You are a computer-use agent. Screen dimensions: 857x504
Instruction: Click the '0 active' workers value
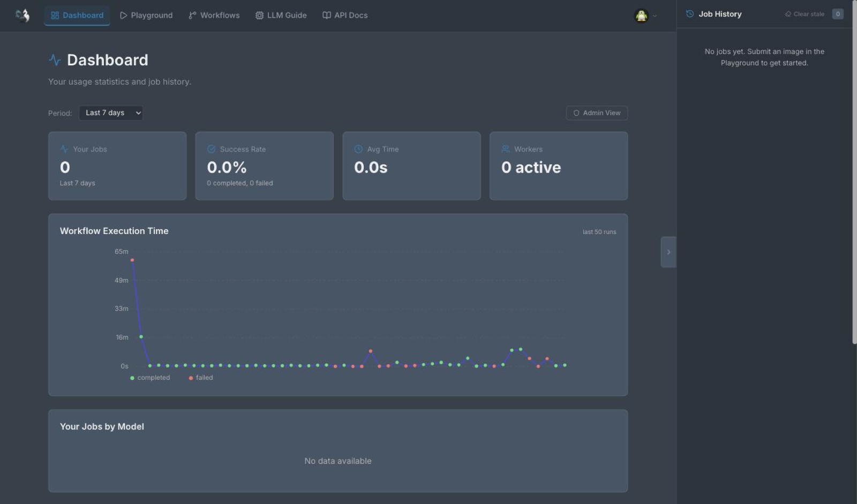pos(531,168)
